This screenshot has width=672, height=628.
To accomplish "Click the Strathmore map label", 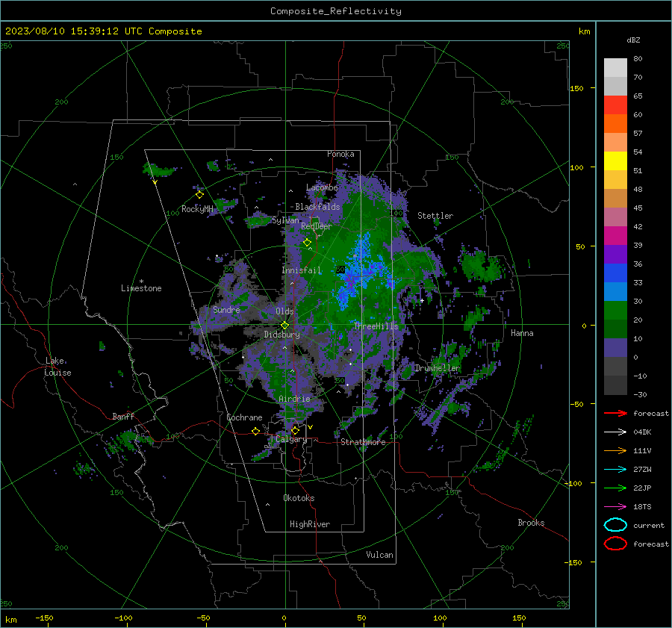I will click(x=363, y=442).
